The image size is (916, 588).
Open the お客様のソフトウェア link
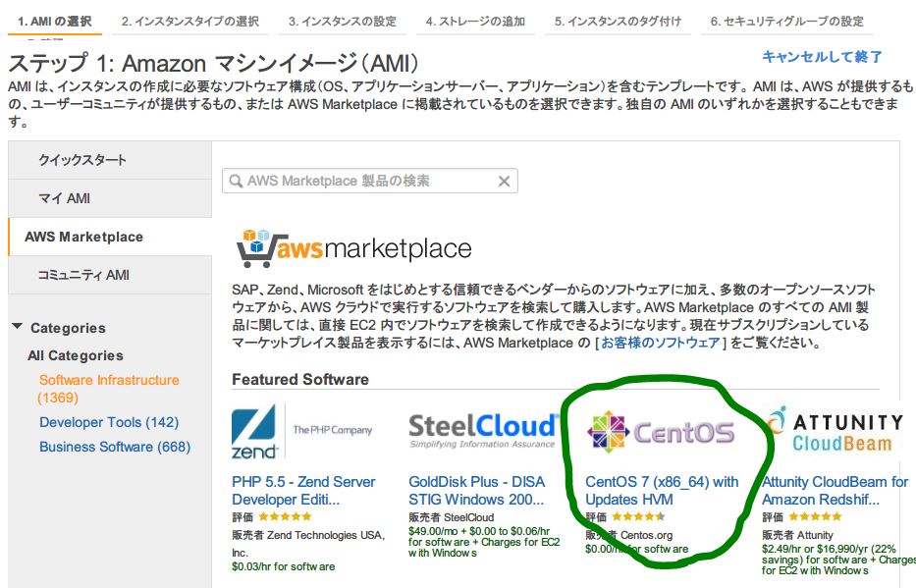[660, 343]
